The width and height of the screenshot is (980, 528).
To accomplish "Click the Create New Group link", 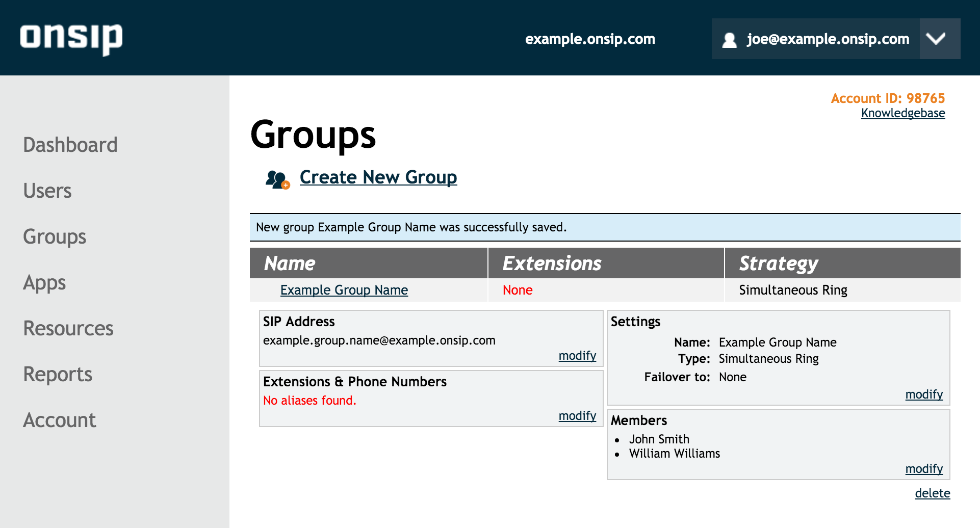I will click(378, 177).
